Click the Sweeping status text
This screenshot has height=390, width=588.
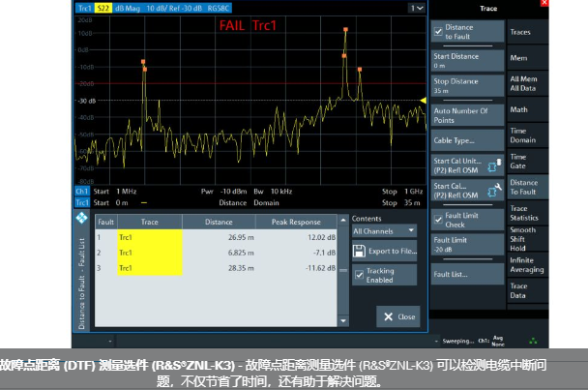coord(457,341)
